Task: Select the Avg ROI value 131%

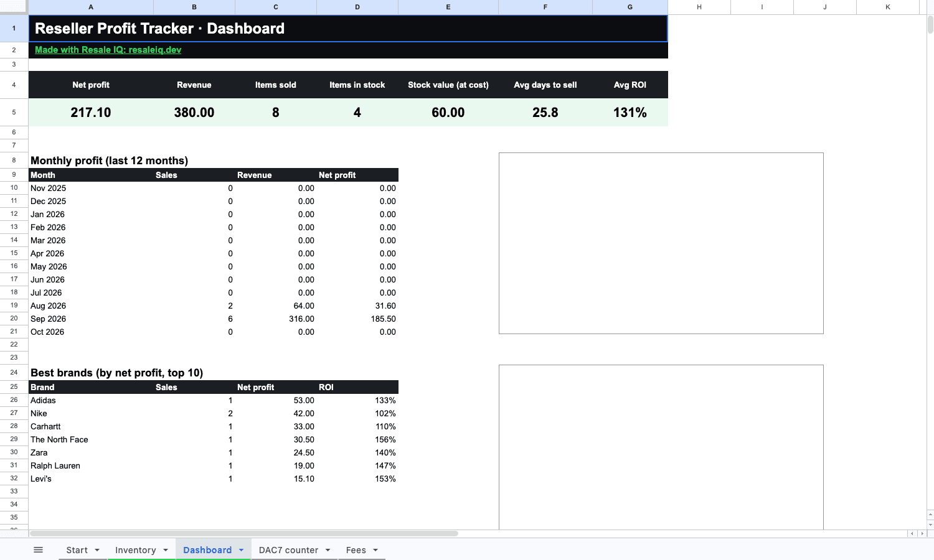Action: pos(630,113)
